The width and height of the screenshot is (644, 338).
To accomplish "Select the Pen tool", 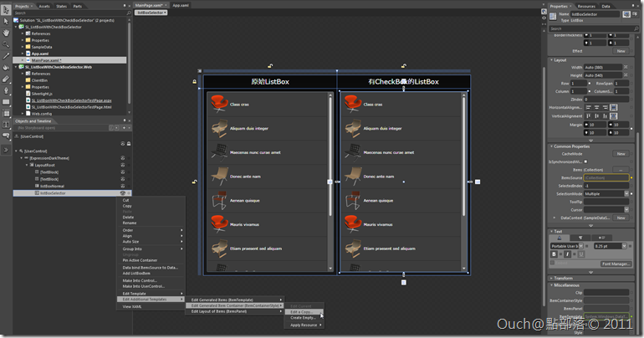I will tap(7, 90).
